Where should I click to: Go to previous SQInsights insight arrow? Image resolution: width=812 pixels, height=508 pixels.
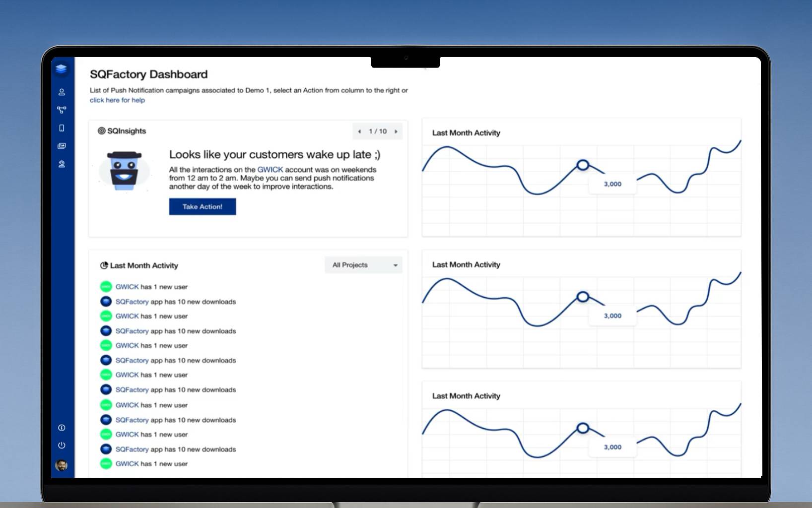tap(359, 131)
